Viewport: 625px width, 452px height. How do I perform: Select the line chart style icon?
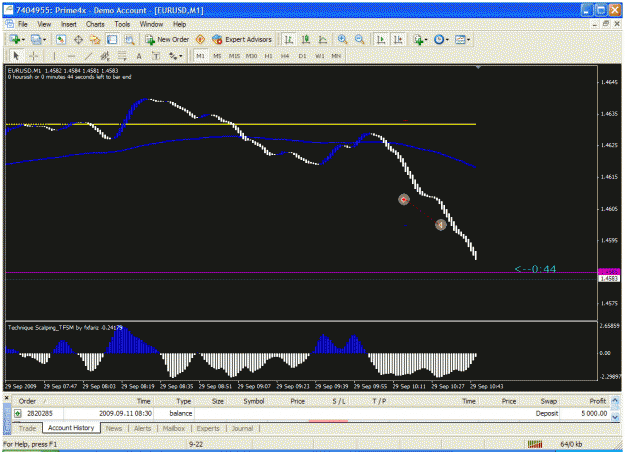(323, 39)
